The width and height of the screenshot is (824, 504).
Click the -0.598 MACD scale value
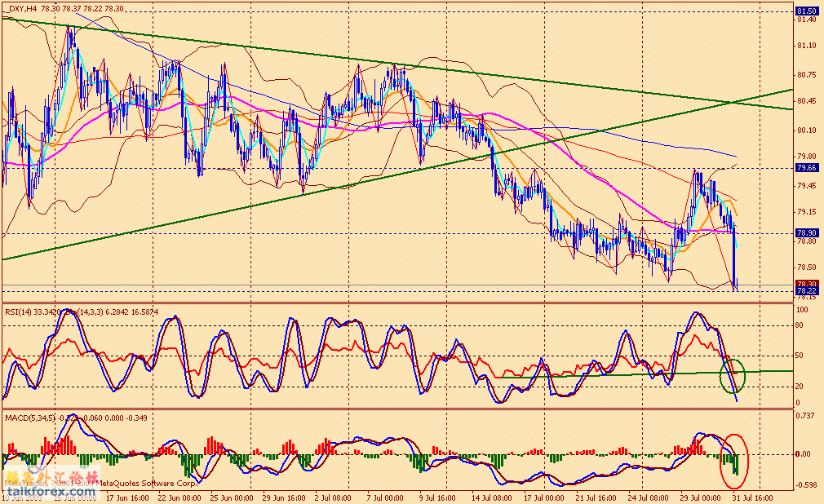coord(807,485)
